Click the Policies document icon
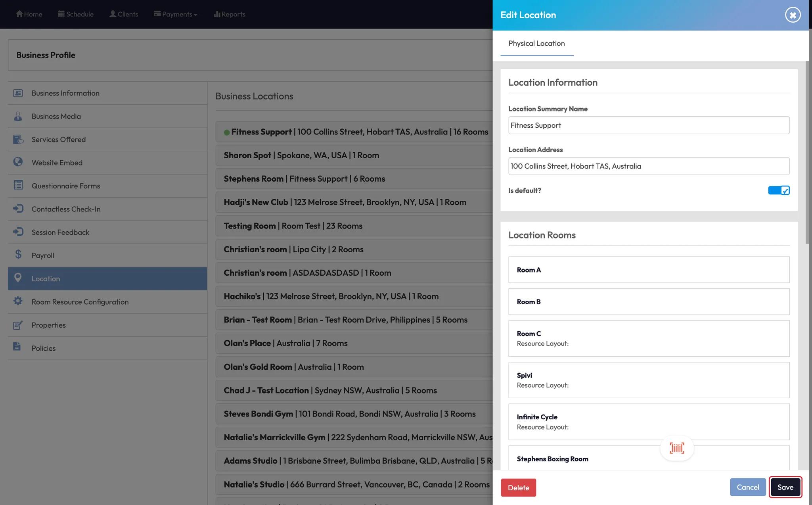 click(17, 347)
